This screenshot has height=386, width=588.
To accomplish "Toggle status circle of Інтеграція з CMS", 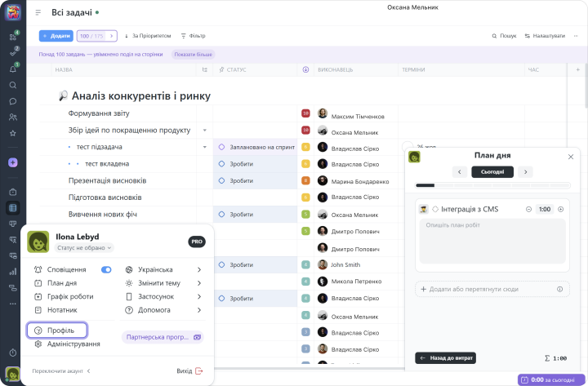I will click(x=435, y=210).
